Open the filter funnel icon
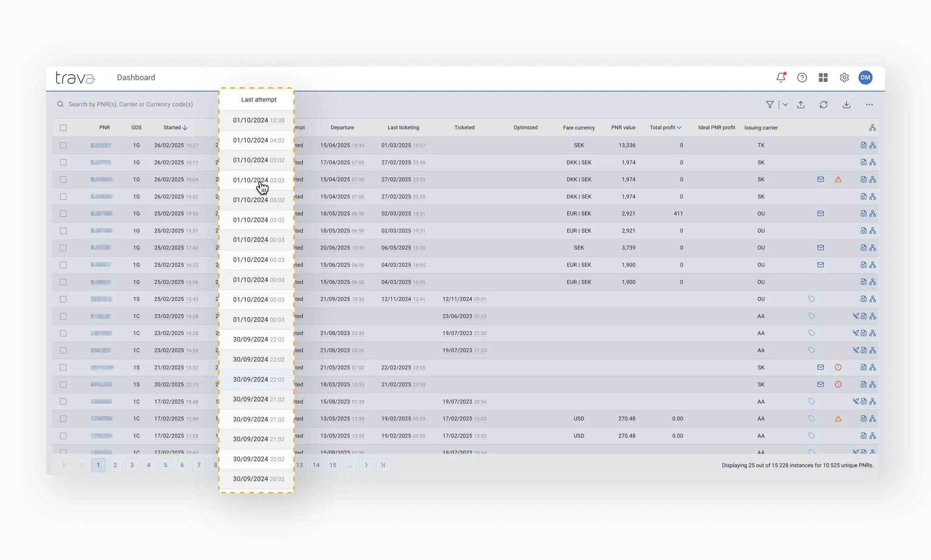Image resolution: width=931 pixels, height=560 pixels. (770, 105)
